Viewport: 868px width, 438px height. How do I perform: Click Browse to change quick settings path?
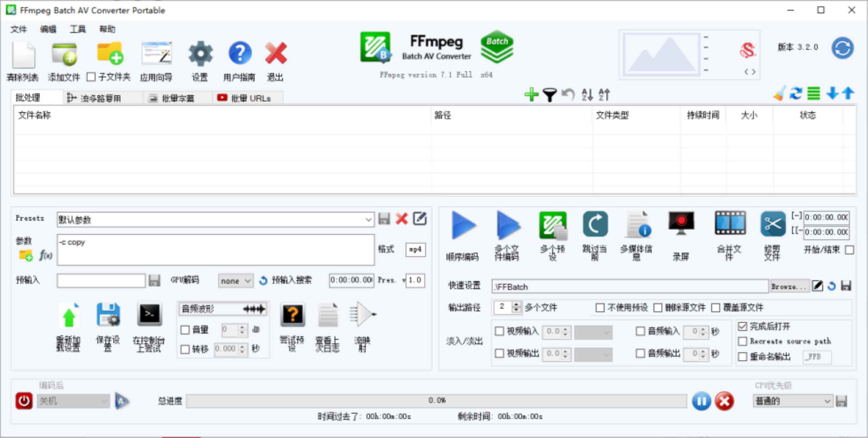(789, 286)
